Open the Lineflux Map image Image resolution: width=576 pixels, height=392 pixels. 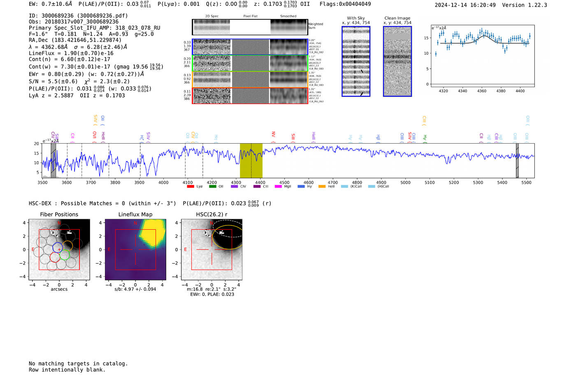click(x=135, y=250)
